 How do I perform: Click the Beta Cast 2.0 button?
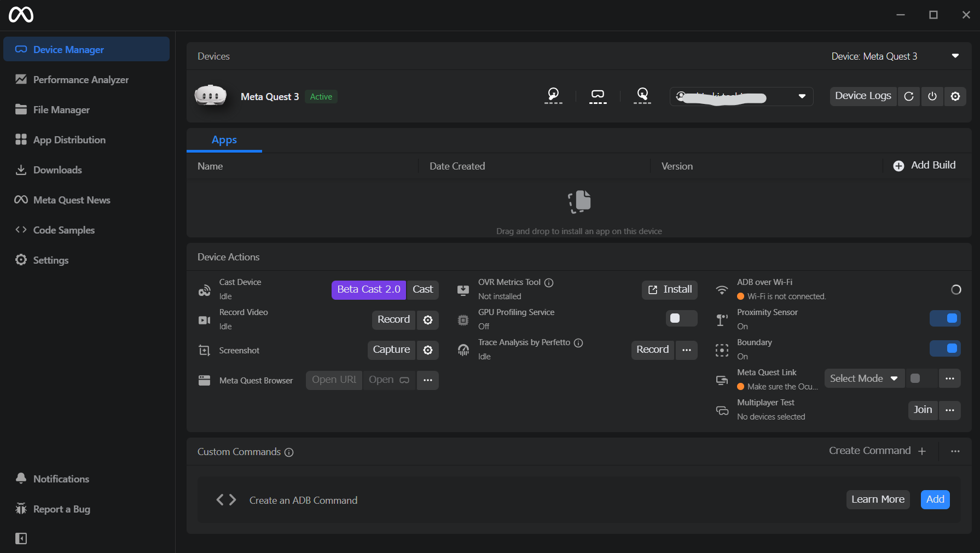coord(368,289)
